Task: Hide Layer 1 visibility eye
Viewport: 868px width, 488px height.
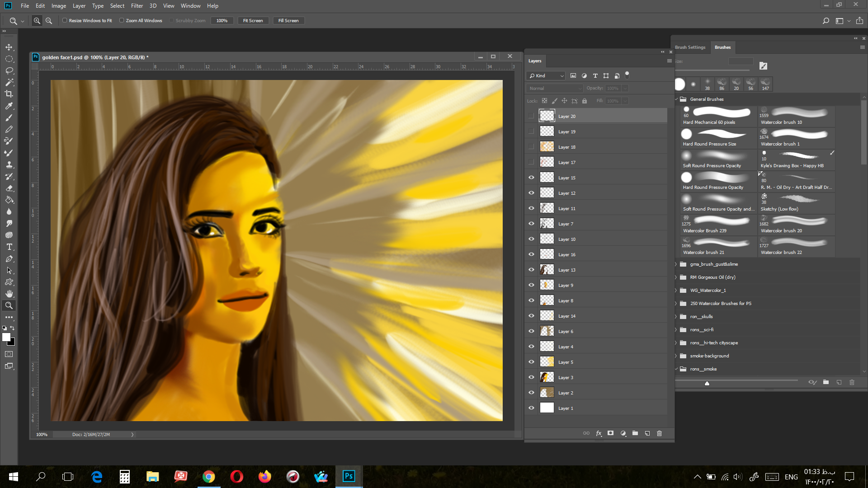Action: pos(531,408)
